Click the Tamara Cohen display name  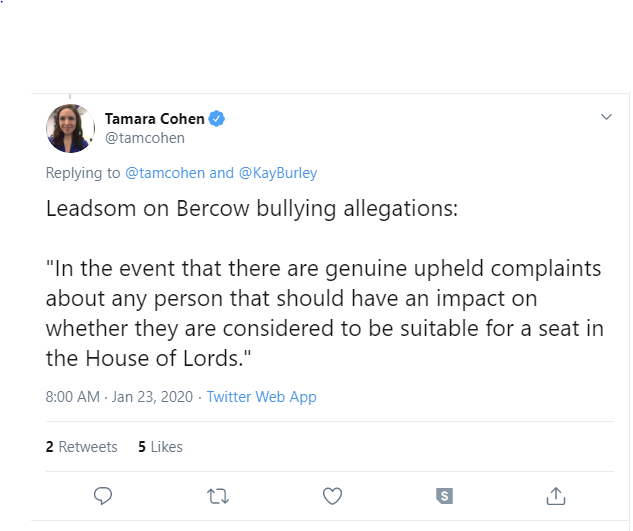tap(155, 119)
